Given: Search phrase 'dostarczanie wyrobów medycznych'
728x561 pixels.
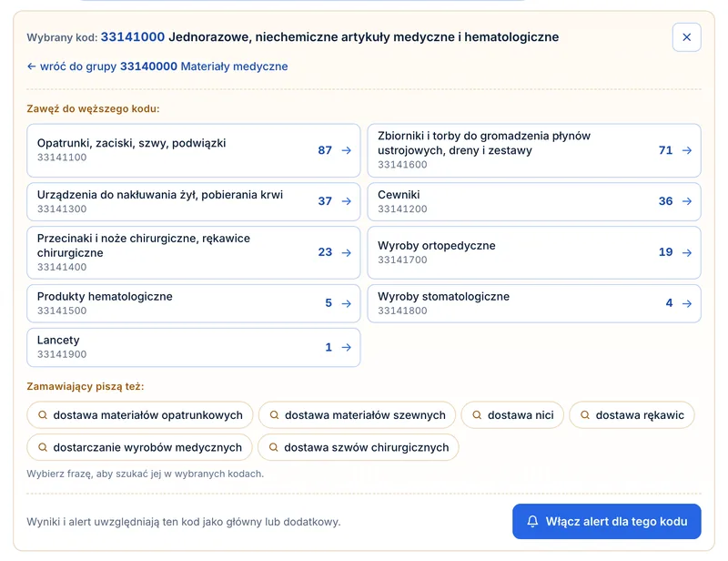Looking at the screenshot, I should pyautogui.click(x=140, y=447).
